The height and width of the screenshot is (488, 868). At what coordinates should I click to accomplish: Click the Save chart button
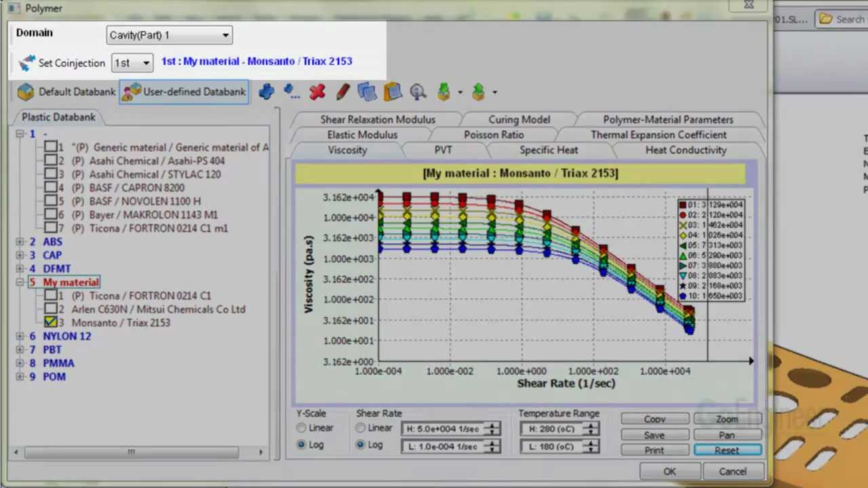click(654, 434)
